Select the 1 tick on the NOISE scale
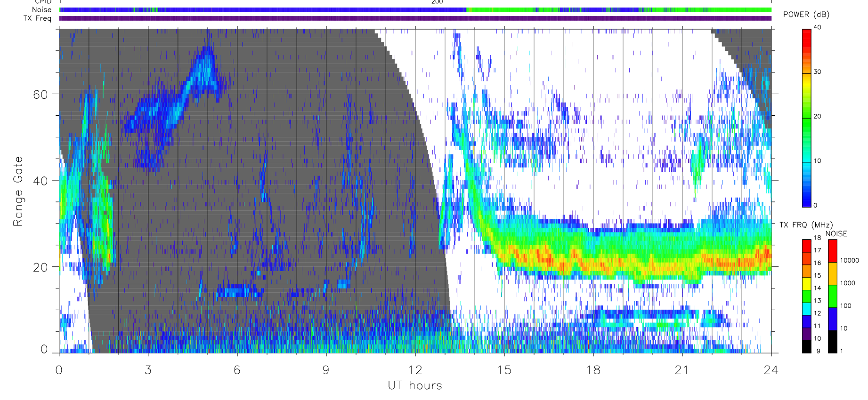Viewport: 868px width, 400px height. click(x=842, y=351)
